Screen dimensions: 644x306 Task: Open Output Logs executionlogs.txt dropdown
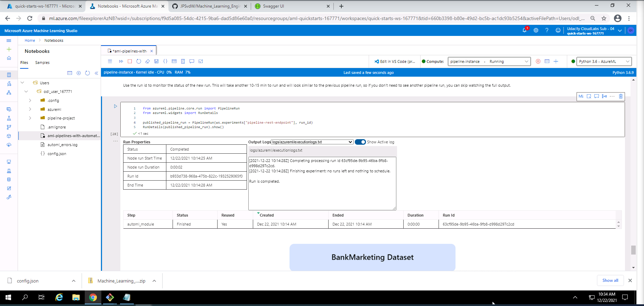coord(312,142)
